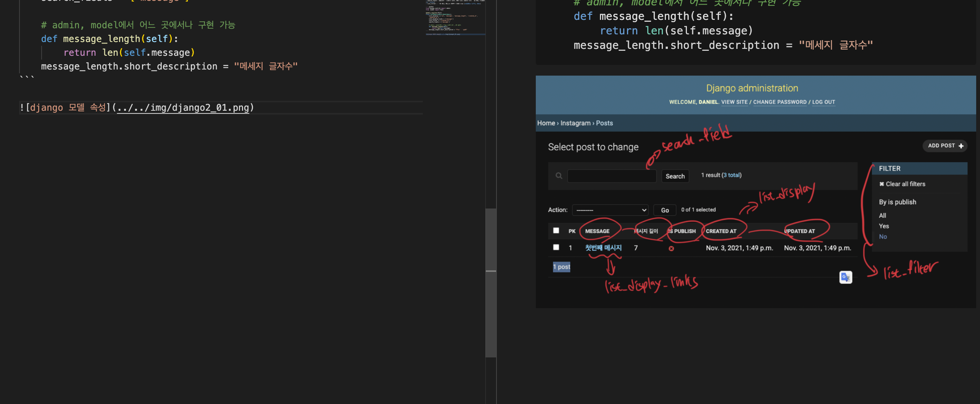Click the FILTER panel header
980x404 pixels.
919,168
